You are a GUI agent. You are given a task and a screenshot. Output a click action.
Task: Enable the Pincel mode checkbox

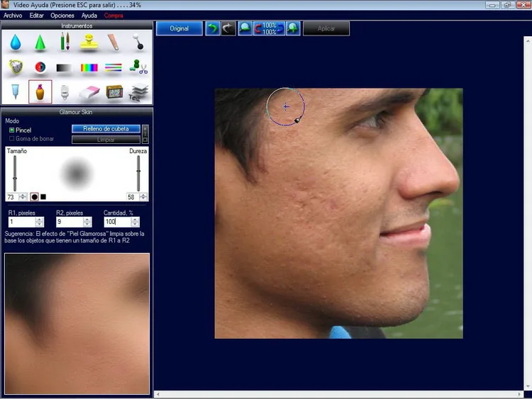[x=11, y=130]
